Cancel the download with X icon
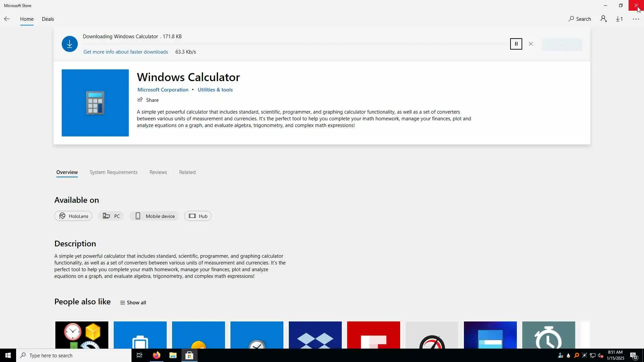The width and height of the screenshot is (644, 362). (x=531, y=44)
